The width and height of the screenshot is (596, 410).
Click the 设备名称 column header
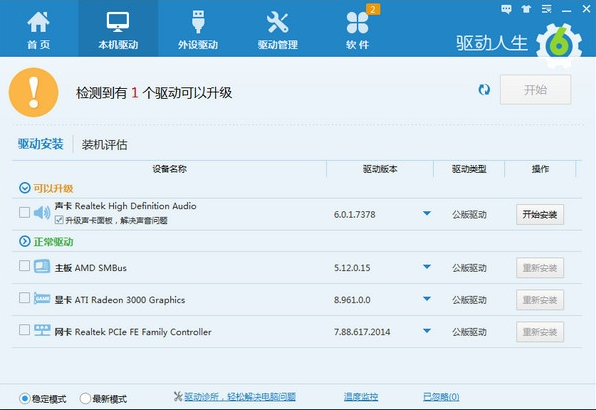170,169
